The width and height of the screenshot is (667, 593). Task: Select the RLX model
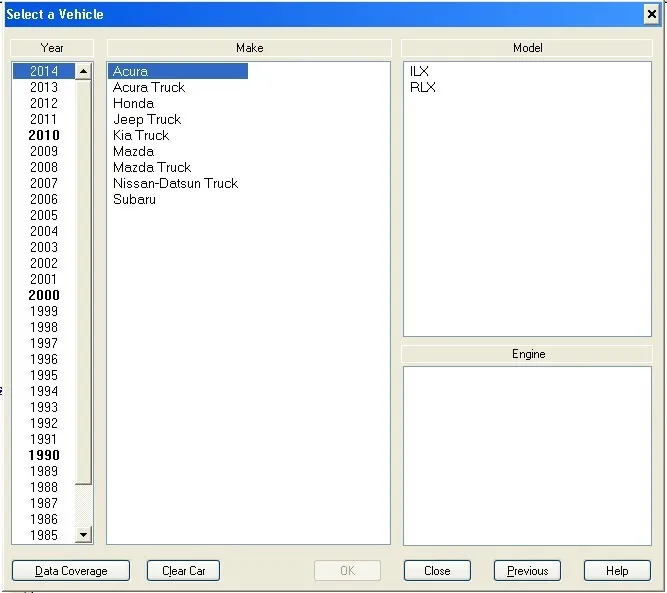[422, 87]
